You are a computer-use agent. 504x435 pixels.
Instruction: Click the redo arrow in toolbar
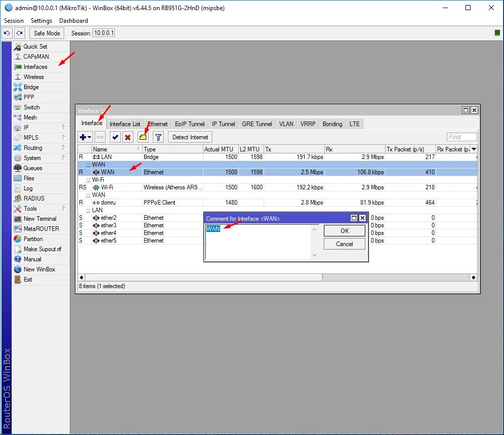click(20, 33)
